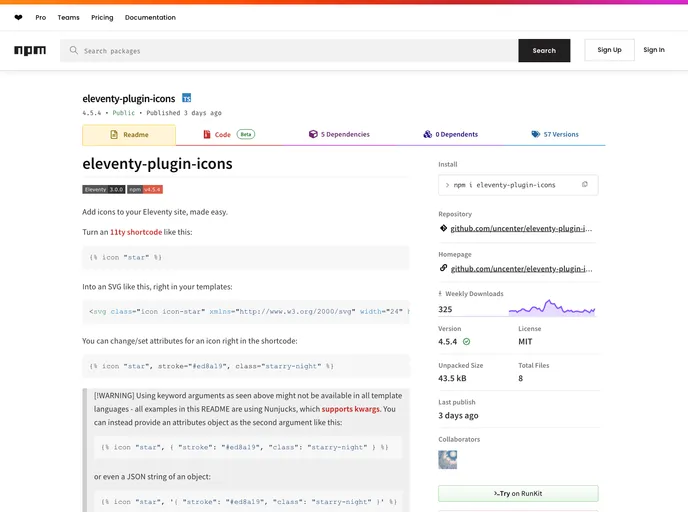
Task: Click the MIT license value
Action: 525,341
